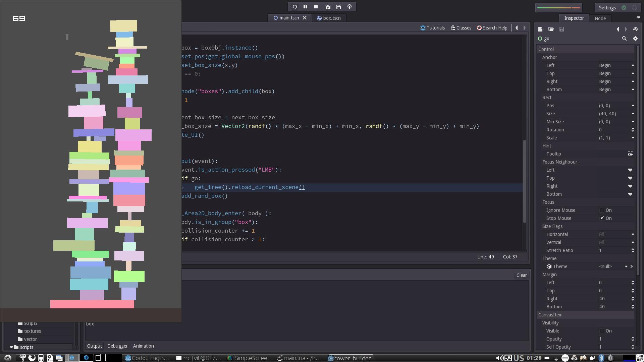Viewport: 644px width, 362px height.
Task: Collapse the scripts folder in file tree
Action: pyautogui.click(x=11, y=347)
